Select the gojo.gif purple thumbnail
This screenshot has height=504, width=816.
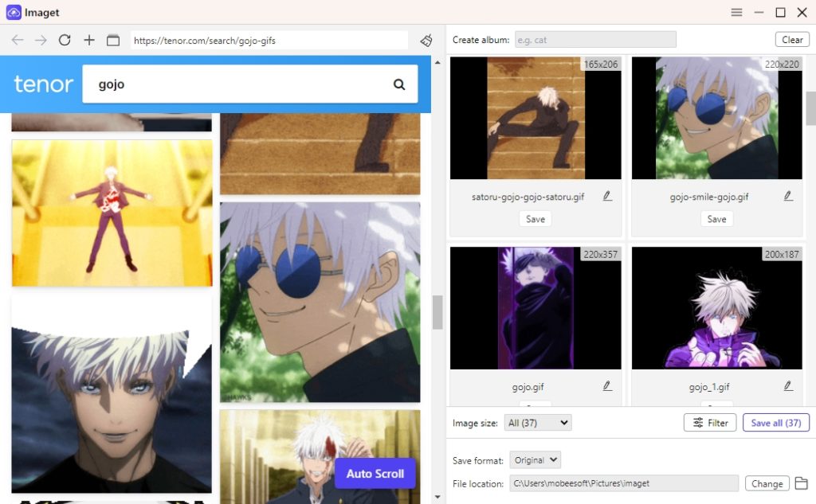(535, 308)
